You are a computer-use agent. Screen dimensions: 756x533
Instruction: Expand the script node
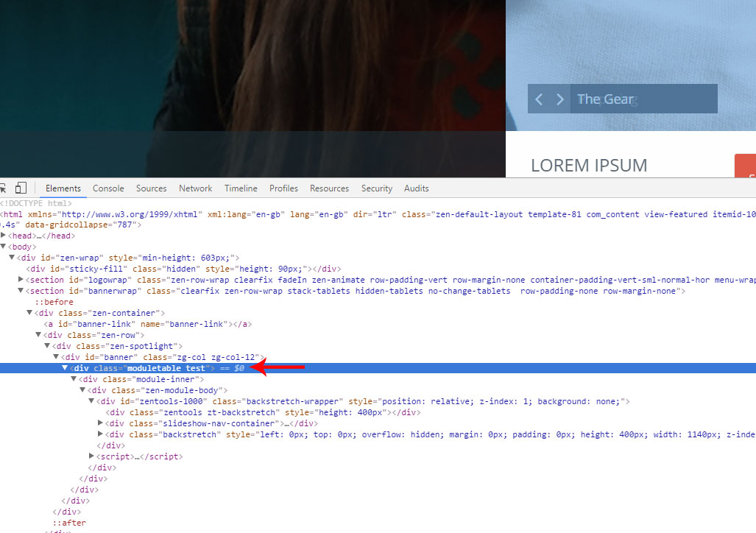(91, 456)
